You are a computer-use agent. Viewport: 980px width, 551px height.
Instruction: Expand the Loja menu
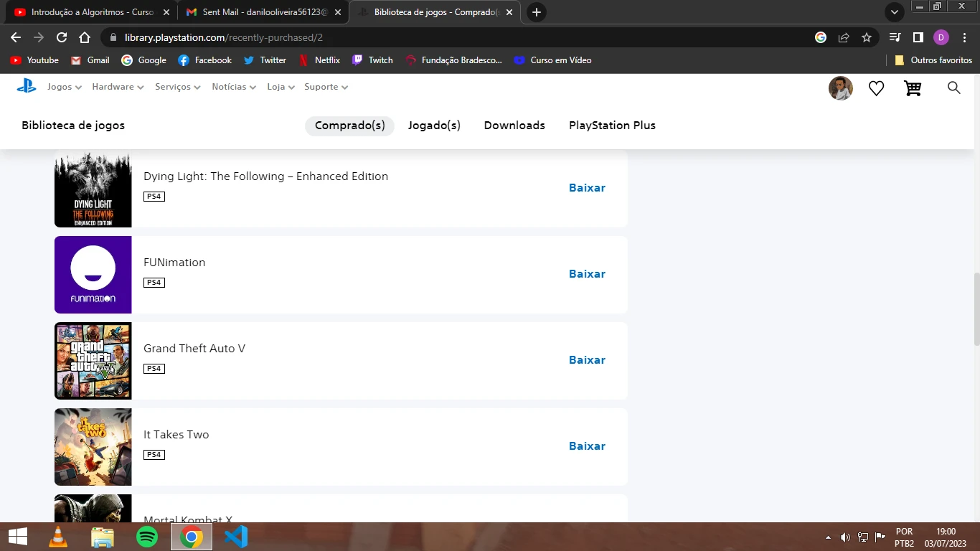[281, 87]
